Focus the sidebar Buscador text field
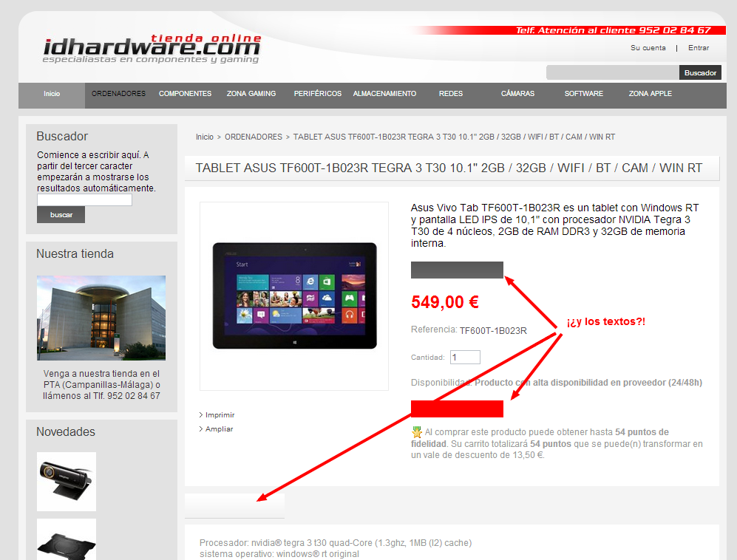737x560 pixels. [84, 200]
